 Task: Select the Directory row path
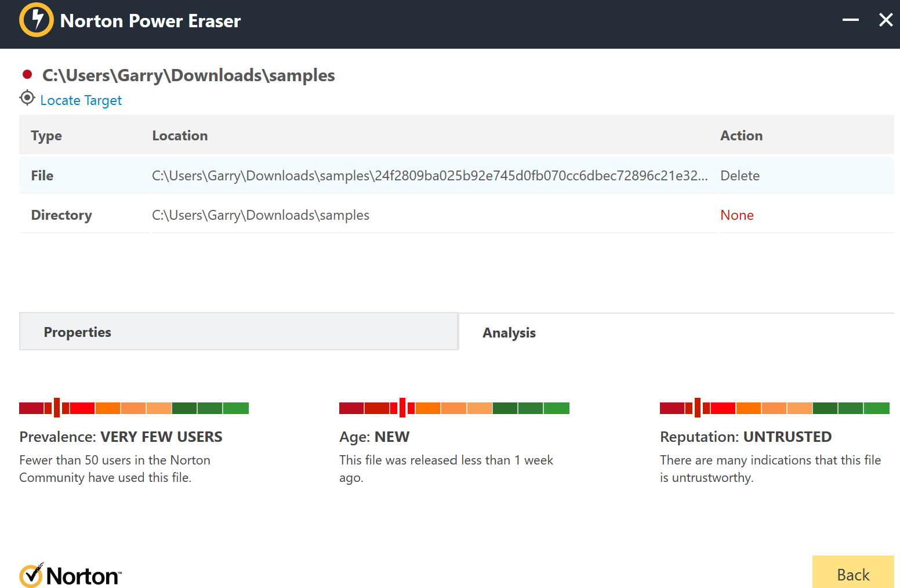point(260,215)
